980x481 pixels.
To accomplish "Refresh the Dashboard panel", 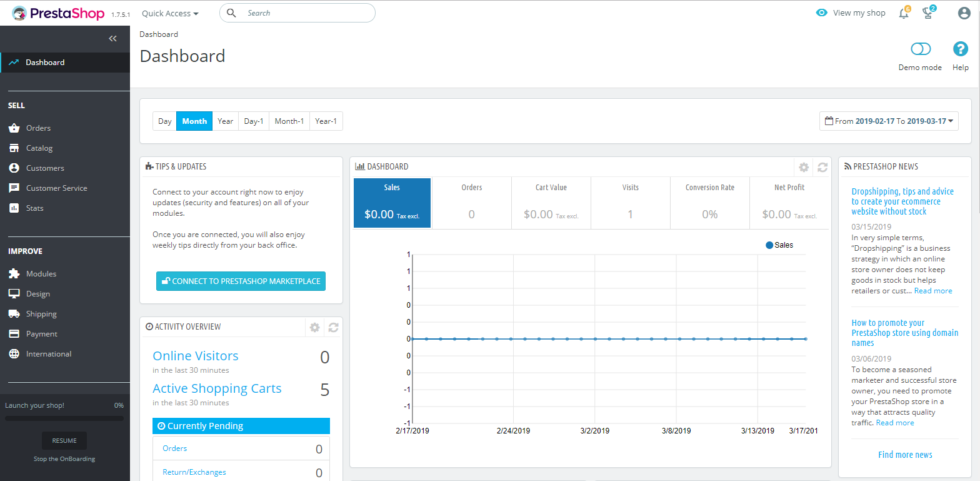I will (822, 167).
